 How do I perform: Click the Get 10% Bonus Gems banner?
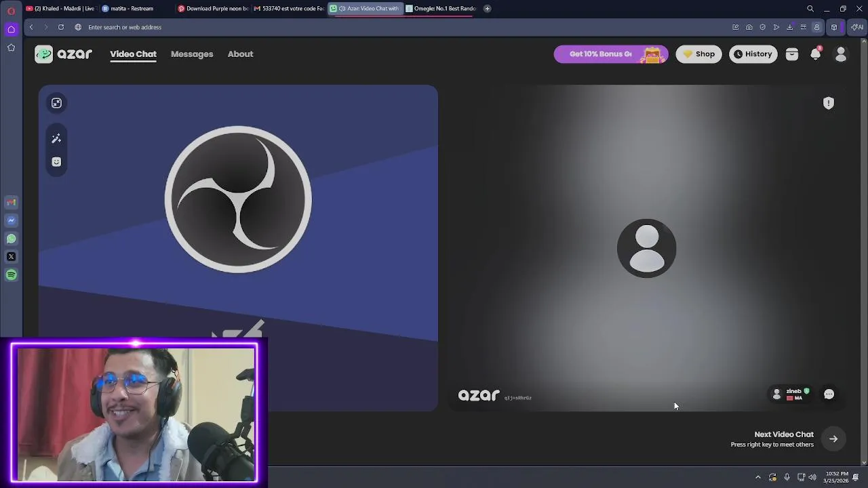pyautogui.click(x=611, y=54)
